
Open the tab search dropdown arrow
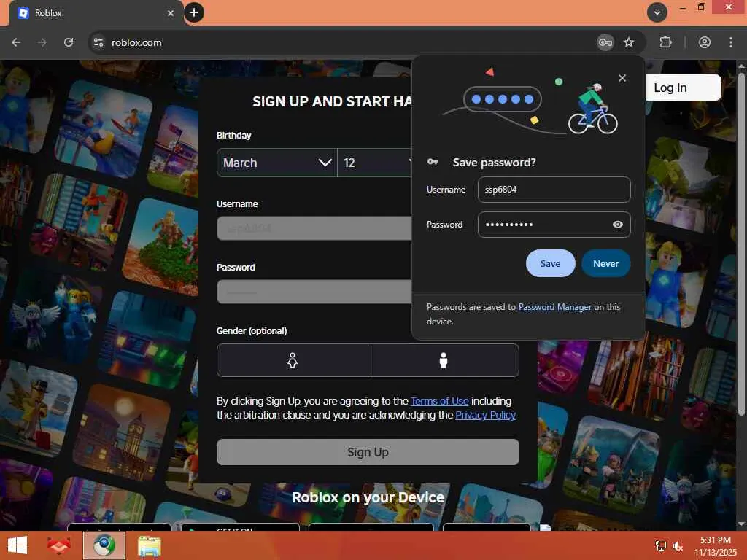657,13
